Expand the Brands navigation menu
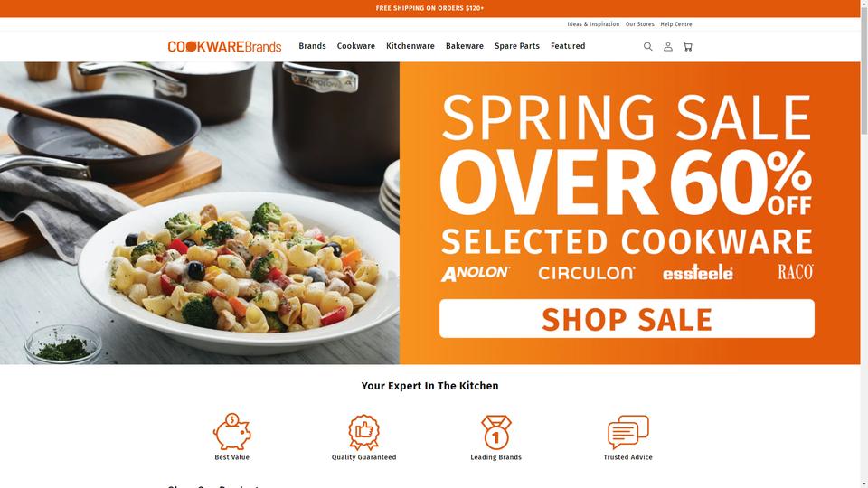The image size is (868, 488). tap(312, 46)
